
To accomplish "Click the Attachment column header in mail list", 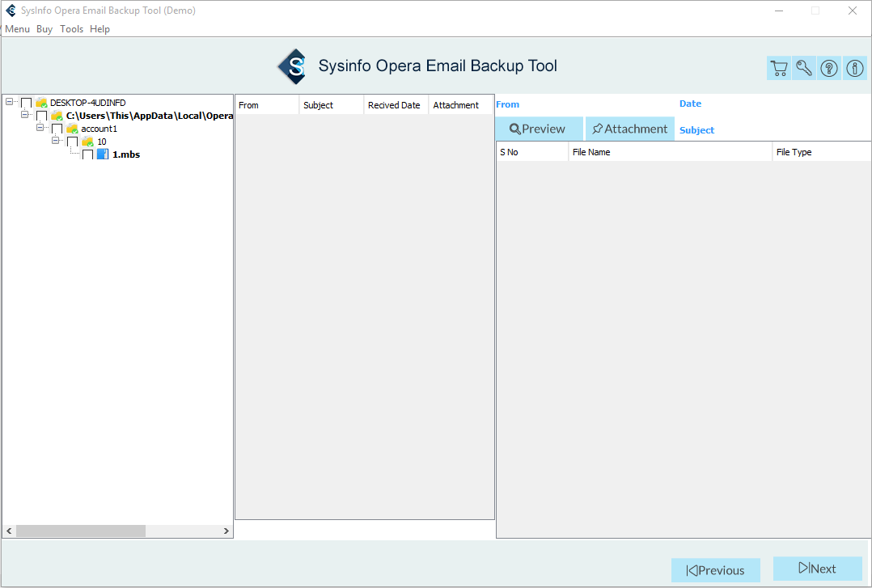I will click(461, 105).
